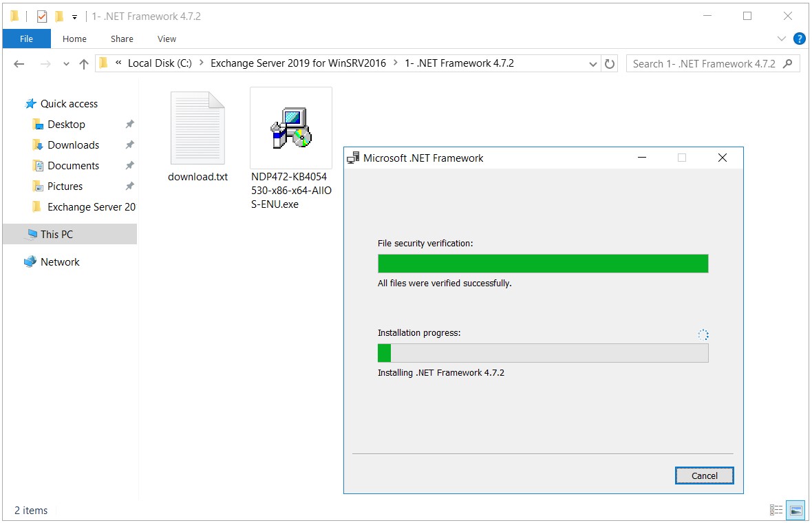The image size is (812, 523).
Task: Click the pin icon next to Desktop
Action: point(129,125)
